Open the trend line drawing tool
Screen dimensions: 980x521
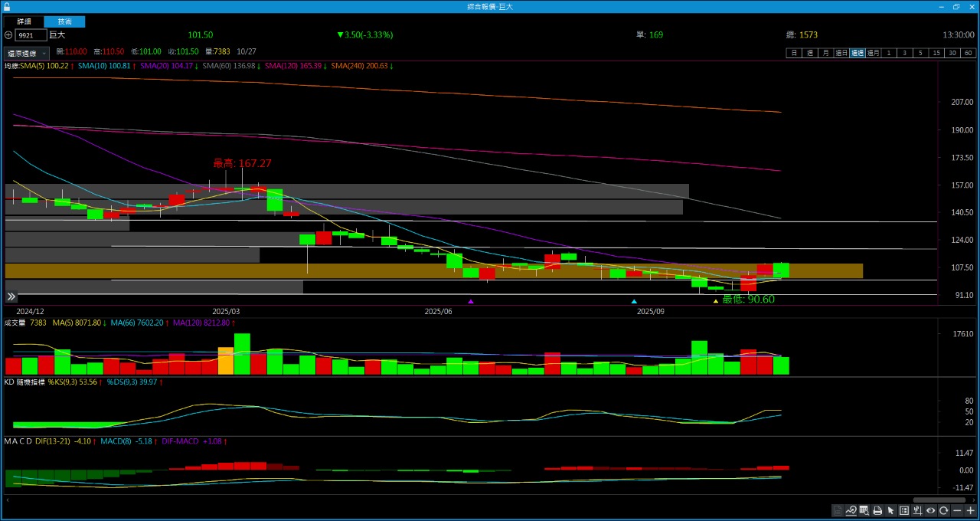click(851, 510)
